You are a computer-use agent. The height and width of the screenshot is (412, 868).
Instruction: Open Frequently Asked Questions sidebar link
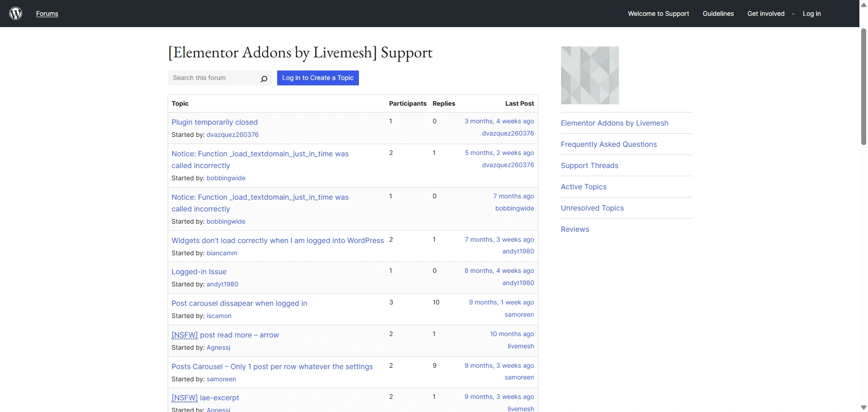pos(609,144)
